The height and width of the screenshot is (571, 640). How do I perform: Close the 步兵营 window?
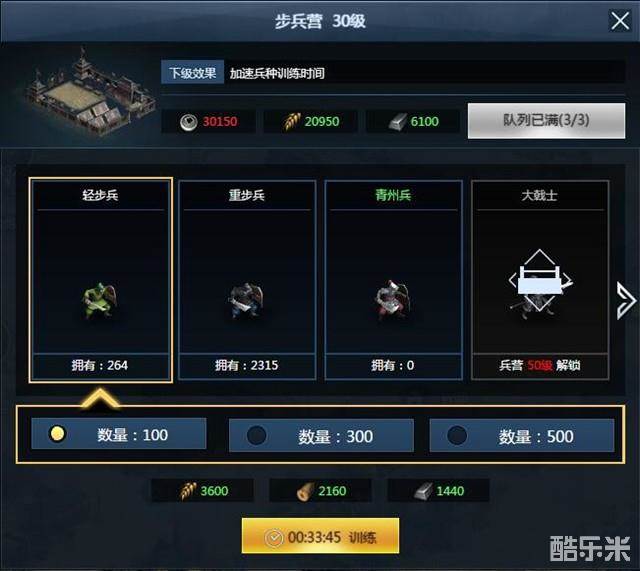click(x=620, y=20)
